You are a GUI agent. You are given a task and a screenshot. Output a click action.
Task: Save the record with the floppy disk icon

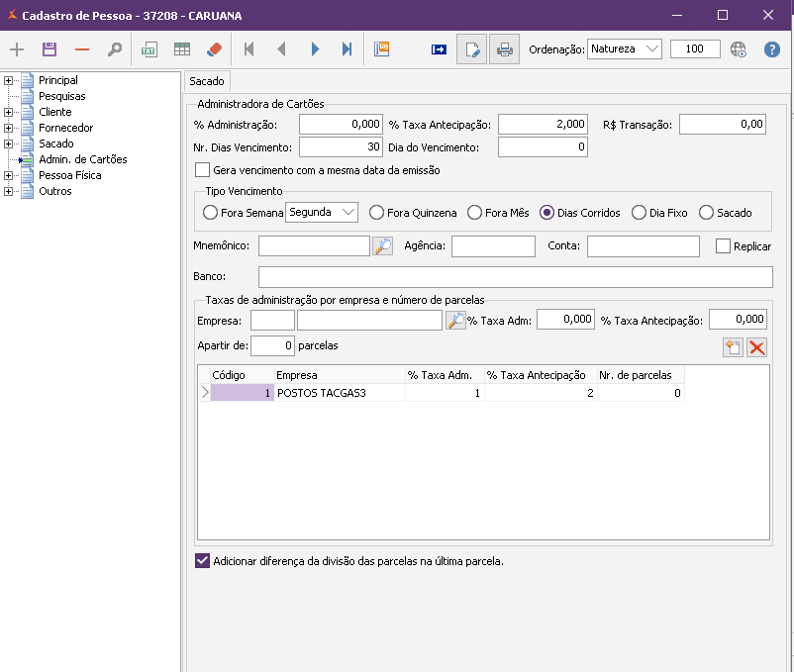click(x=49, y=49)
